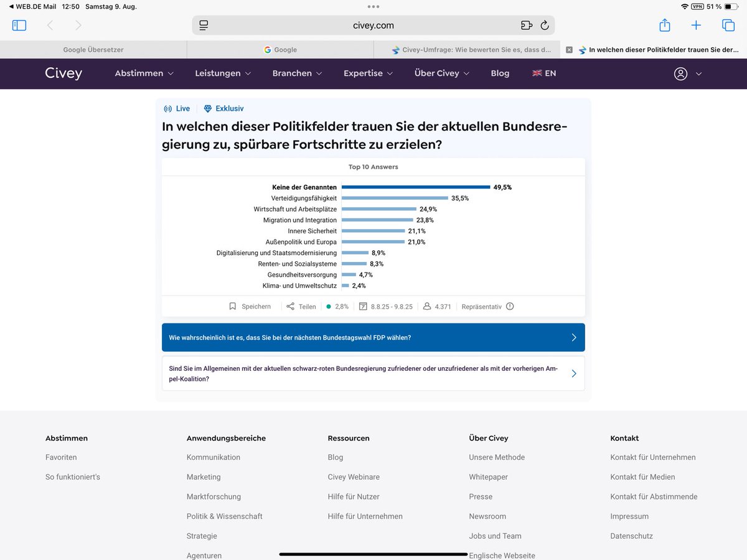747x560 pixels.
Task: Switch language to EN
Action: tap(544, 73)
